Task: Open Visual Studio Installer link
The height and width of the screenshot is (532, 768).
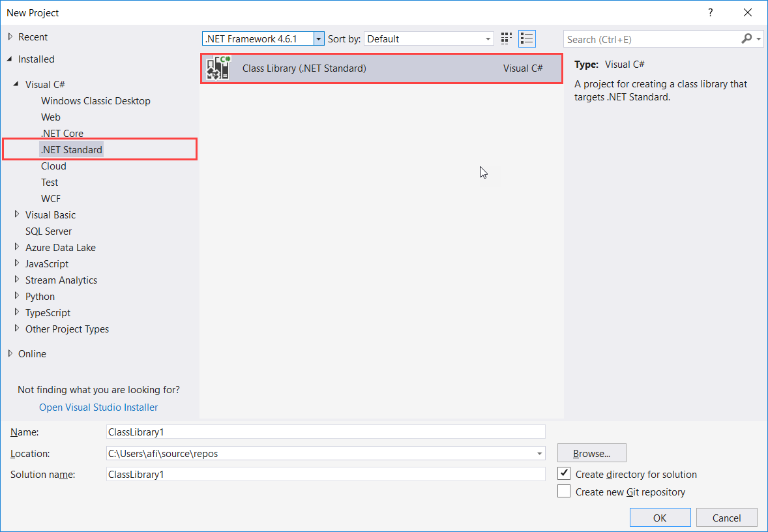Action: point(98,407)
